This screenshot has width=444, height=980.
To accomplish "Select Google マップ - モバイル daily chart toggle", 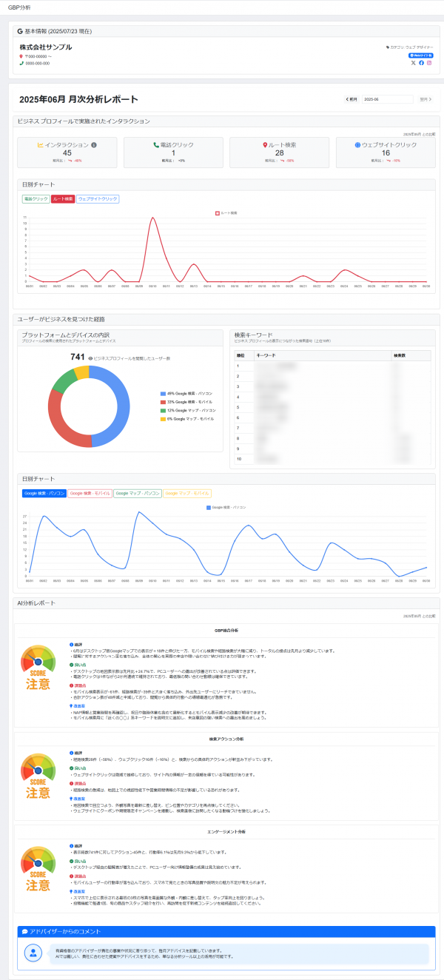I will tap(186, 493).
